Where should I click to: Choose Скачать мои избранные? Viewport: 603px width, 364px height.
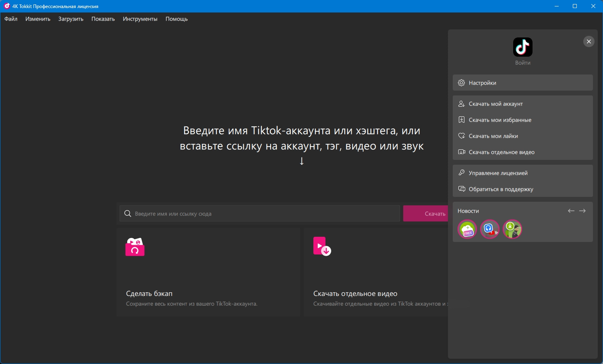[x=522, y=120]
